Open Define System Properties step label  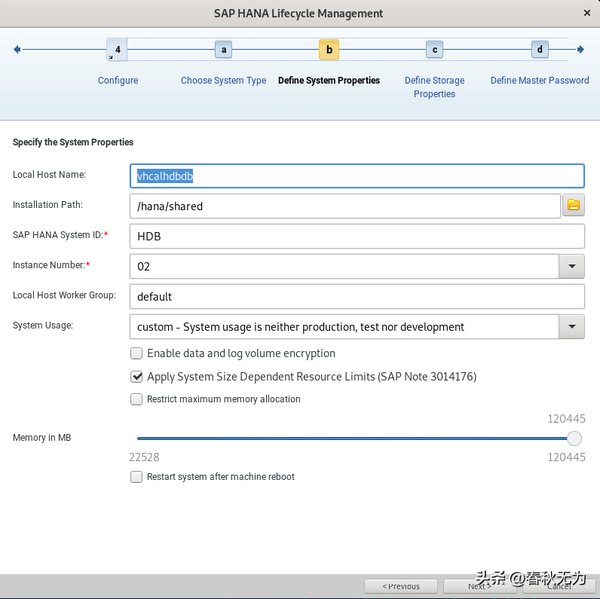tap(329, 80)
